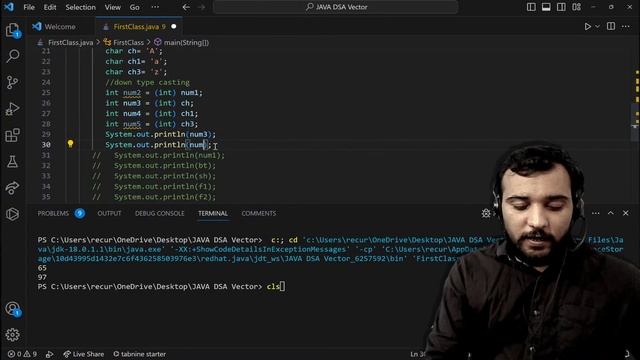Image resolution: width=640 pixels, height=360 pixels.
Task: Select the TERMINAL panel tab
Action: click(x=213, y=213)
